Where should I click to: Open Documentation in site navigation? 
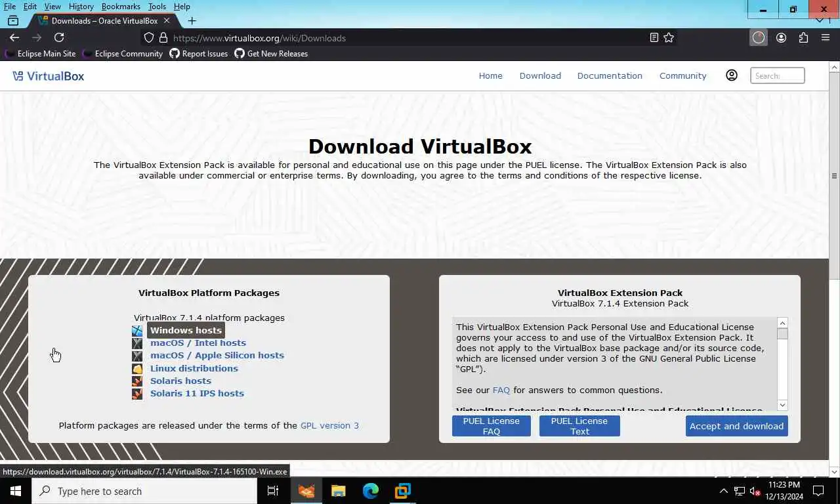tap(610, 76)
